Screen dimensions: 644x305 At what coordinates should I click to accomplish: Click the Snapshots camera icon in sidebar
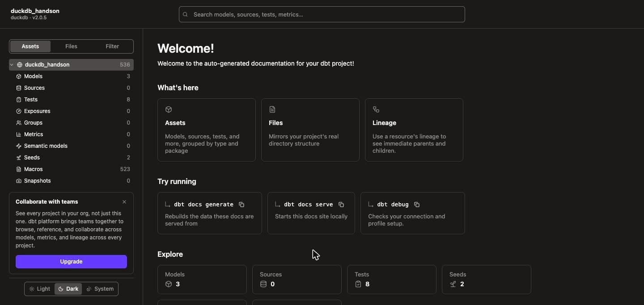[19, 181]
